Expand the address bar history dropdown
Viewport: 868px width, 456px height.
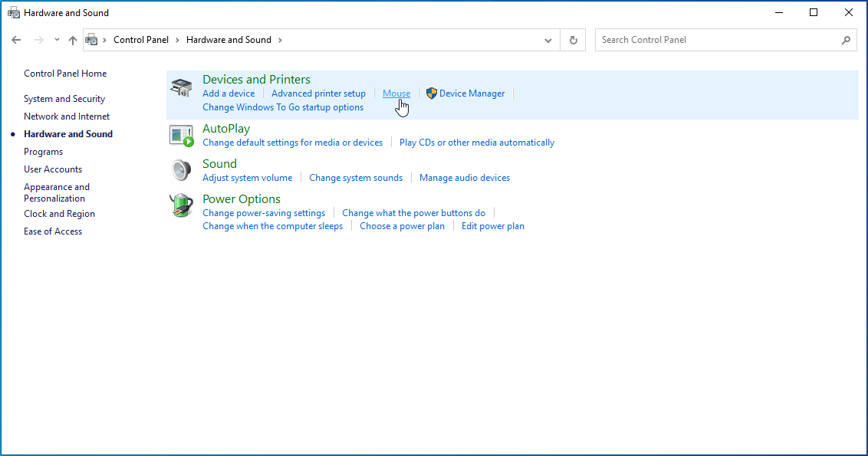pyautogui.click(x=547, y=40)
